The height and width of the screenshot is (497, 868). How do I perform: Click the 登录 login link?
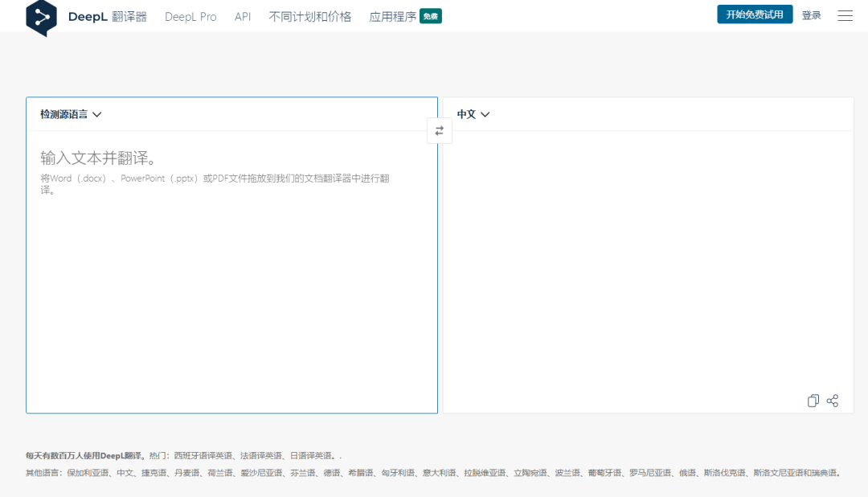811,15
